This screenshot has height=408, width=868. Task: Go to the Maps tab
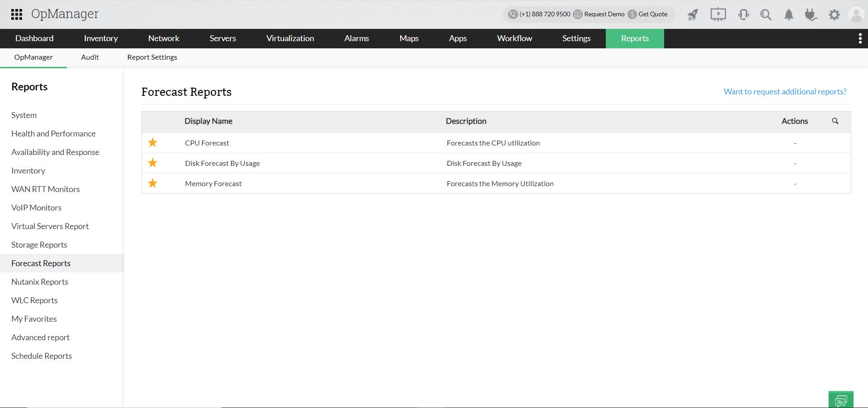pyautogui.click(x=409, y=38)
